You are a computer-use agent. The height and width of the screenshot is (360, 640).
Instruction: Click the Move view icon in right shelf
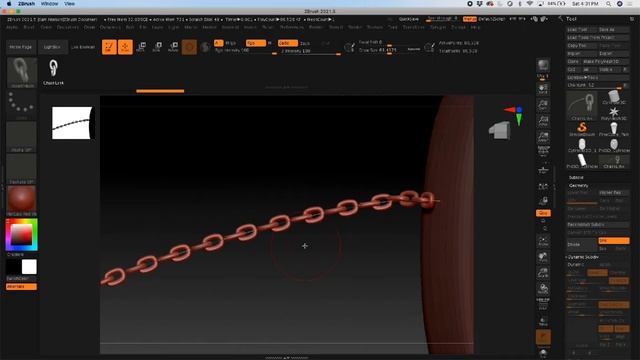[x=543, y=258]
